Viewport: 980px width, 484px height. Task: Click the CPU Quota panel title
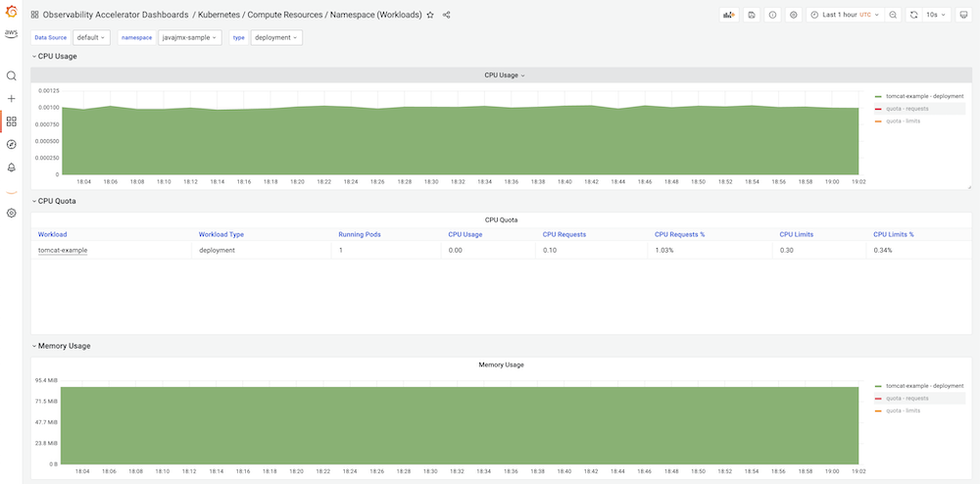point(501,219)
